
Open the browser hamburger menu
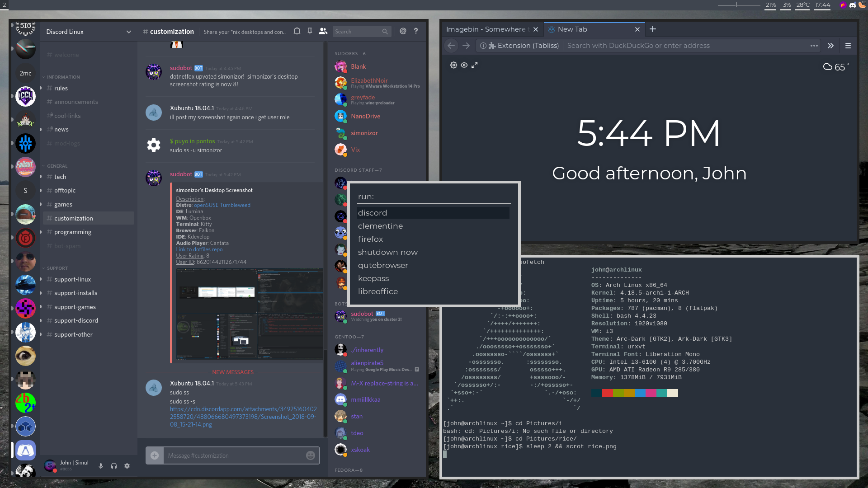coord(848,46)
